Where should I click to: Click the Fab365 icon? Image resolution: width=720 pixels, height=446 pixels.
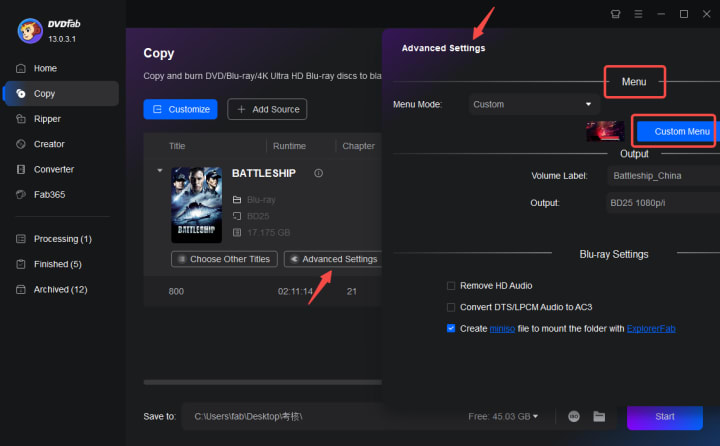click(x=21, y=195)
